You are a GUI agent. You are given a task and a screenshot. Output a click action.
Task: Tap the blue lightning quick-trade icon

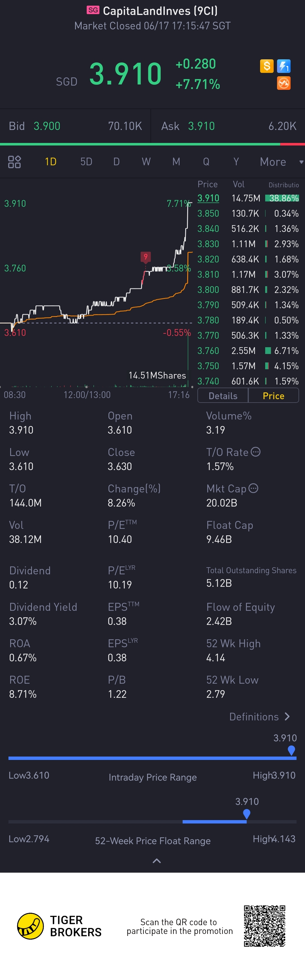click(284, 66)
